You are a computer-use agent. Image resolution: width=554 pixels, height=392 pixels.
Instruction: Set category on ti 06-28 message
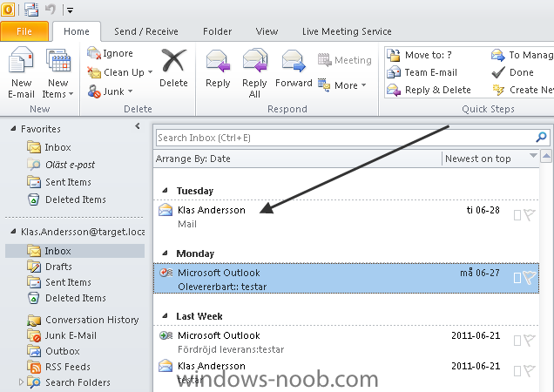tap(517, 215)
